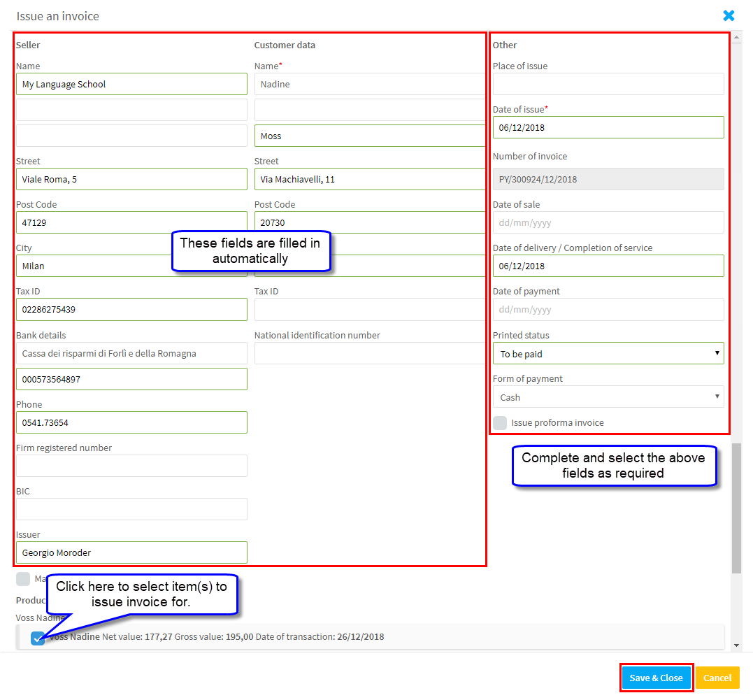This screenshot has height=700, width=753.
Task: Cancel the invoice creation
Action: pyautogui.click(x=717, y=678)
